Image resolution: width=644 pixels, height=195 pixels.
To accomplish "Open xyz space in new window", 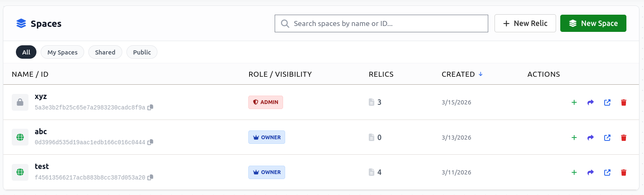I will point(607,102).
